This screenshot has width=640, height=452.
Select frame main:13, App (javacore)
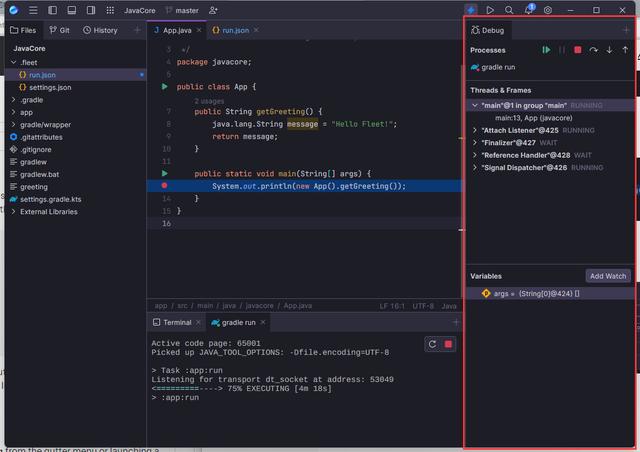[x=550, y=118]
